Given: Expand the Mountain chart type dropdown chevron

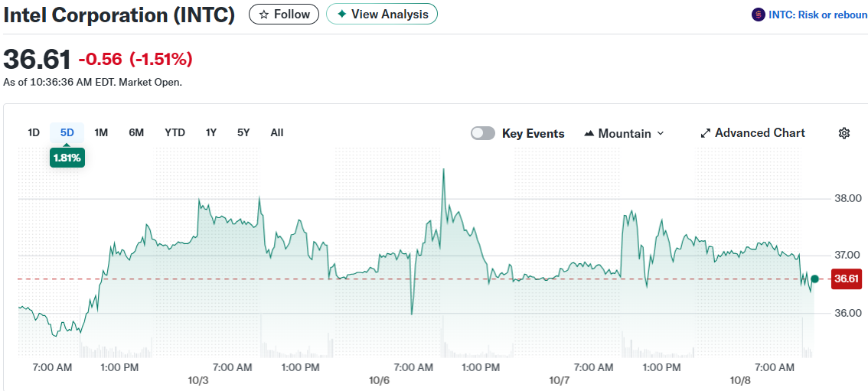Looking at the screenshot, I should [x=661, y=133].
